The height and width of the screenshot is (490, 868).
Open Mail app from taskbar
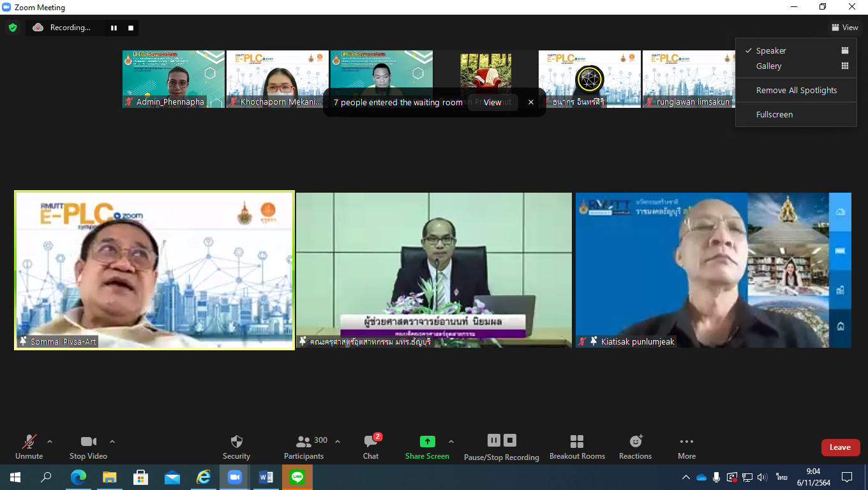[172, 477]
